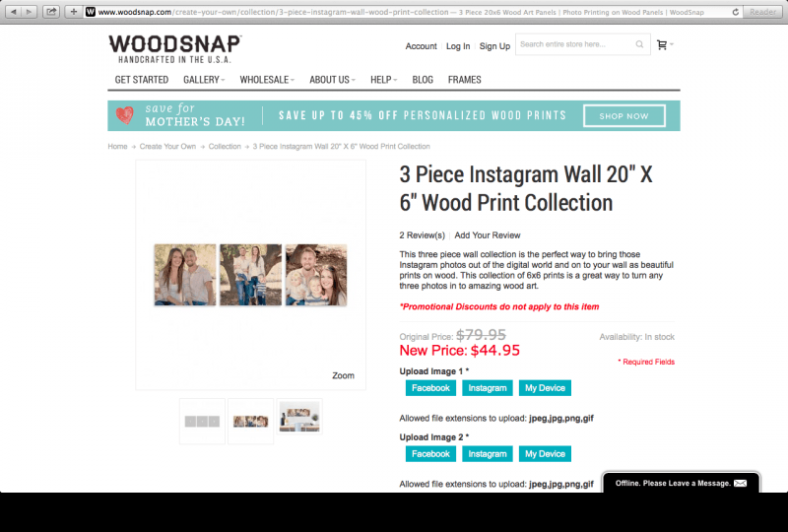This screenshot has height=532, width=788.
Task: Click the search entire store field
Action: click(x=574, y=44)
